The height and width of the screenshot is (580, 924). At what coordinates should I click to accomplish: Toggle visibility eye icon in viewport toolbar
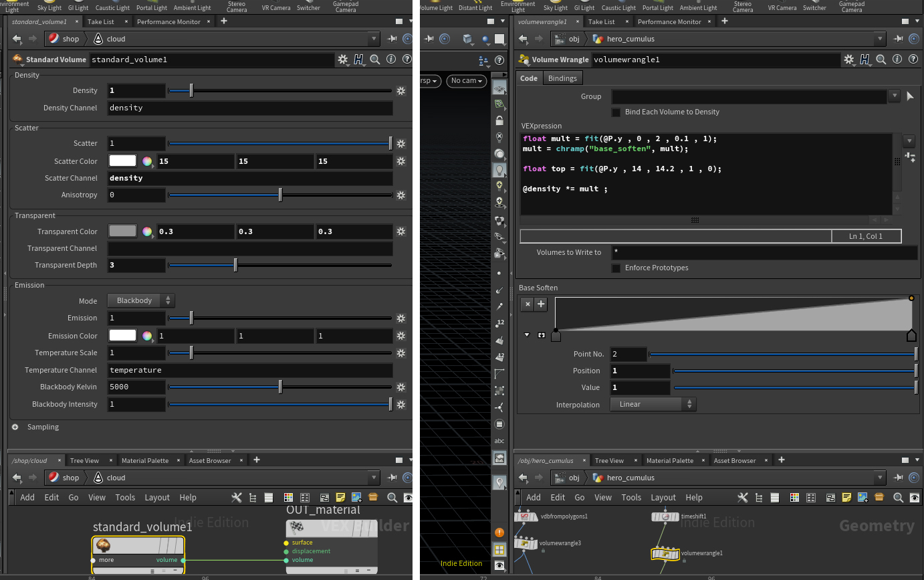point(499,565)
